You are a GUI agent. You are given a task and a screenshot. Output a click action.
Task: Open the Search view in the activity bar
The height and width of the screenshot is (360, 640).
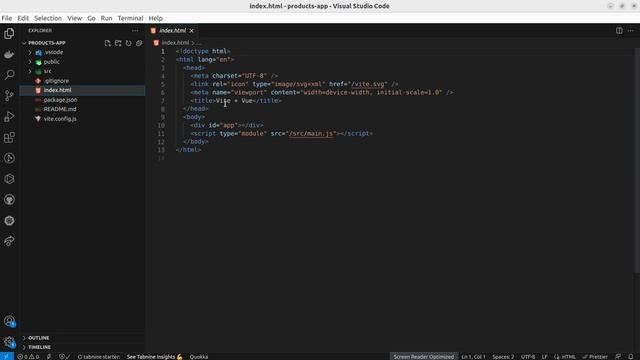9,75
